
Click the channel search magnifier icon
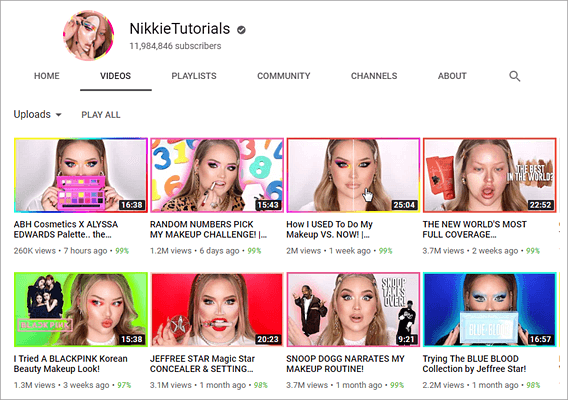514,76
